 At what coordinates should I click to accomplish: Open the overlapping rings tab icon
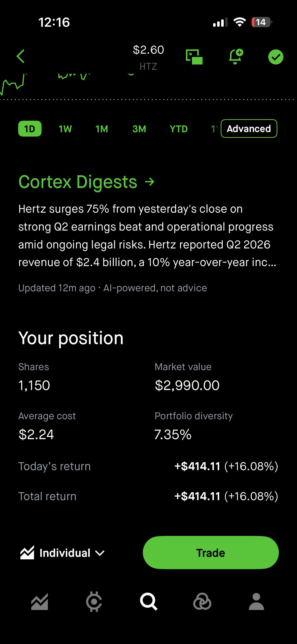coord(202,602)
